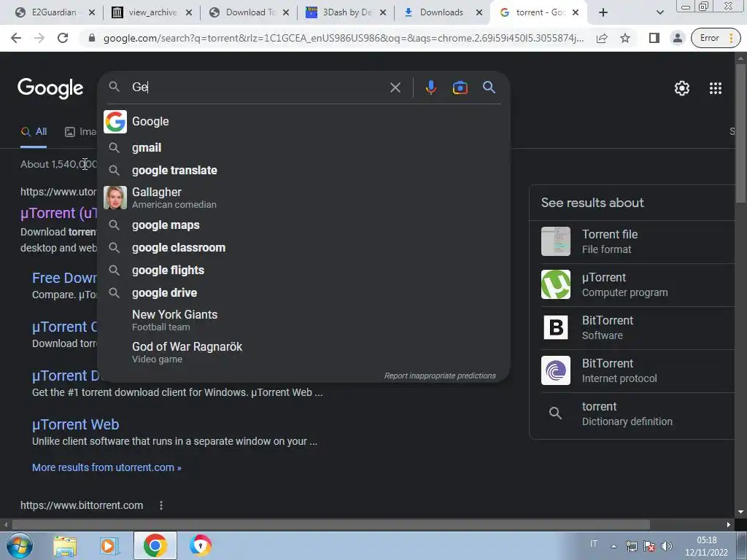This screenshot has width=747, height=560.
Task: Click the Action Center flag tray icon
Action: [649, 546]
